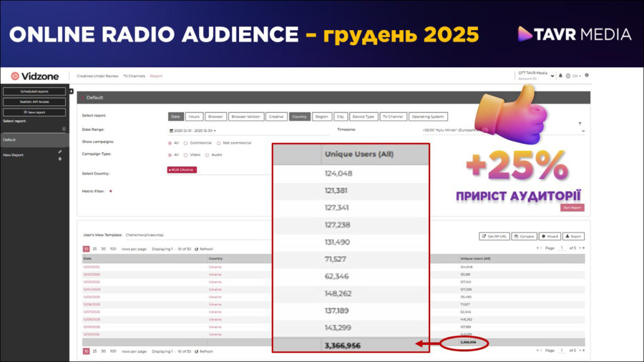
Task: Select the edit pencil icon beside New Report
Action: (x=60, y=151)
